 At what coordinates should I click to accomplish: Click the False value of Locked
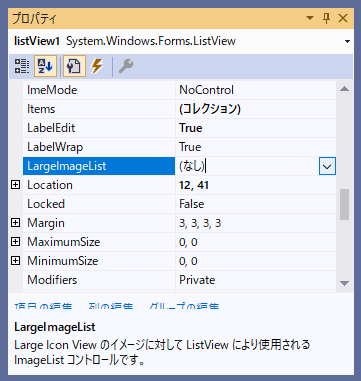(x=192, y=204)
